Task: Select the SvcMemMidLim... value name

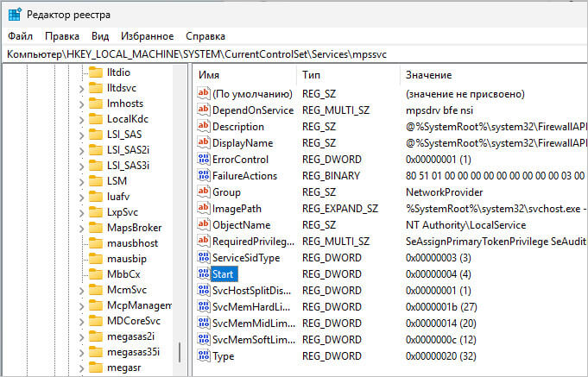Action: 254,324
